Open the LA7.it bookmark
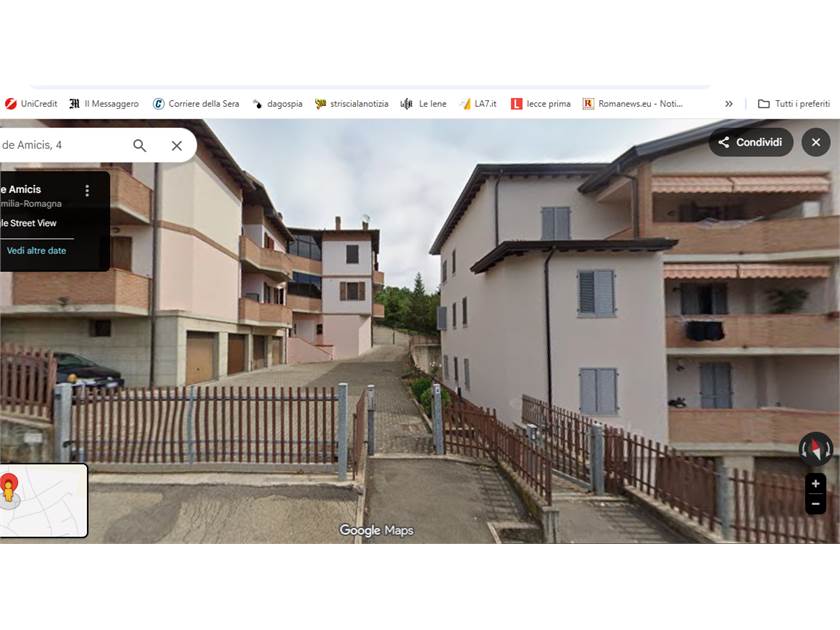Viewport: 840px width, 630px height. pos(478,104)
